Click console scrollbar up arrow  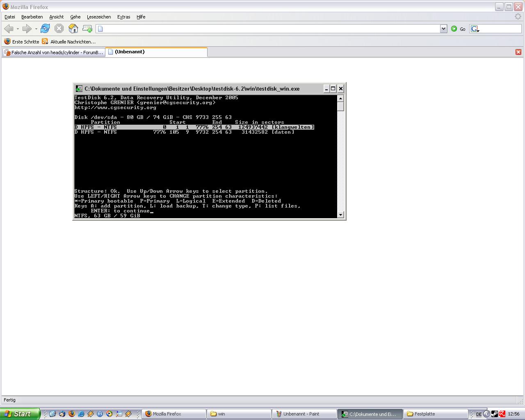tap(340, 98)
